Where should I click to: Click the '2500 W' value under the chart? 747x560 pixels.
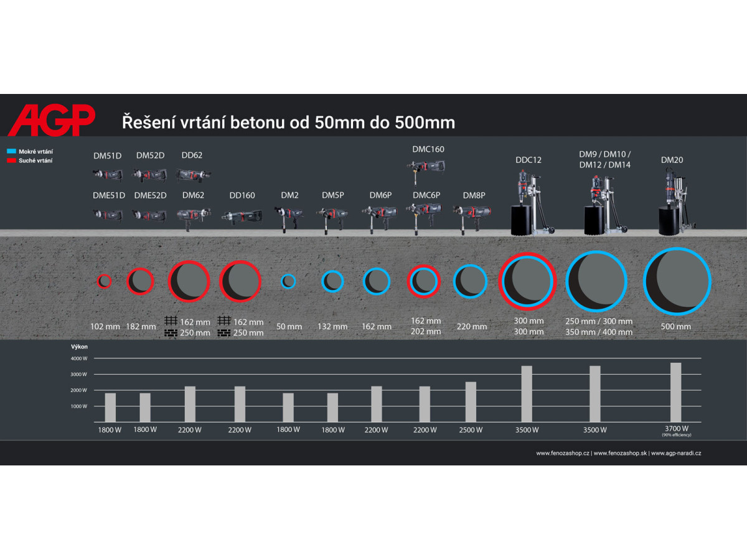point(471,430)
